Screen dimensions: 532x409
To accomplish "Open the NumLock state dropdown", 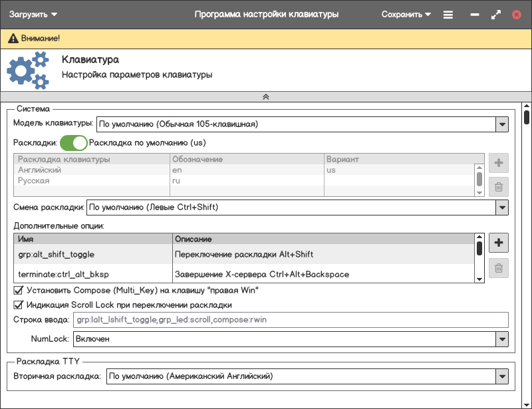I will pos(501,339).
